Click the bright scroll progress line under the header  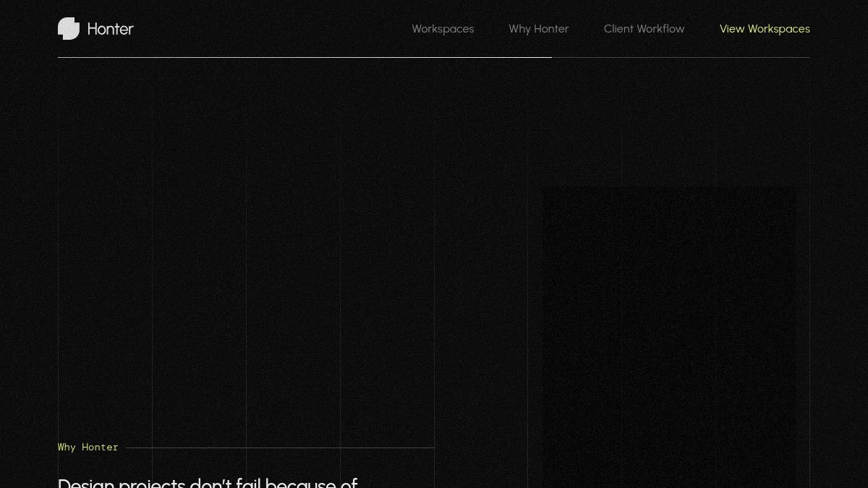304,57
